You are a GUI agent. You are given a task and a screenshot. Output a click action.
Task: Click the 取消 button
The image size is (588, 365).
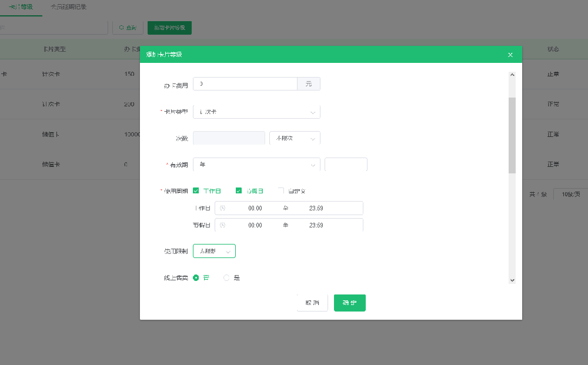[x=312, y=303]
